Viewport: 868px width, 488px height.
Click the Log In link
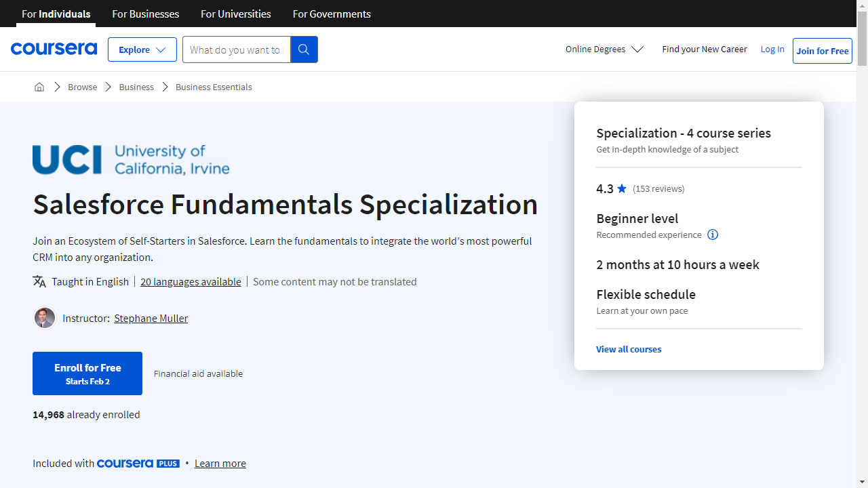click(x=772, y=49)
